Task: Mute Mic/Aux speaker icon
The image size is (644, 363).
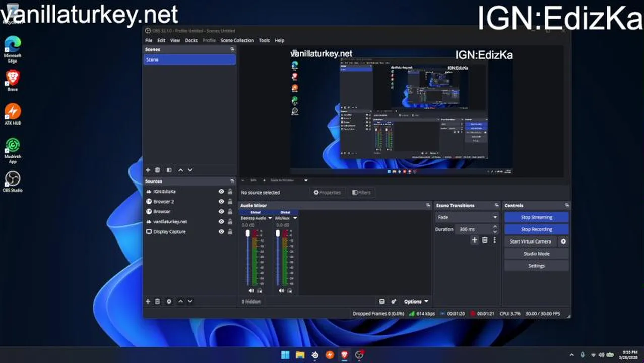Action: click(x=281, y=291)
